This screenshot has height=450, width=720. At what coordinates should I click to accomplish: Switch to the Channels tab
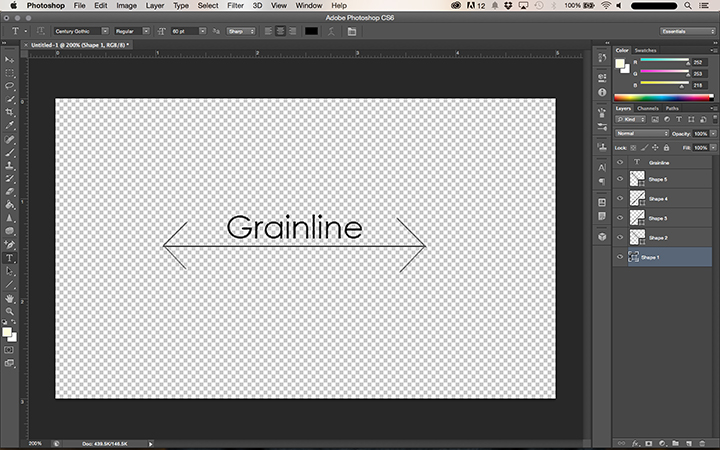click(x=647, y=108)
